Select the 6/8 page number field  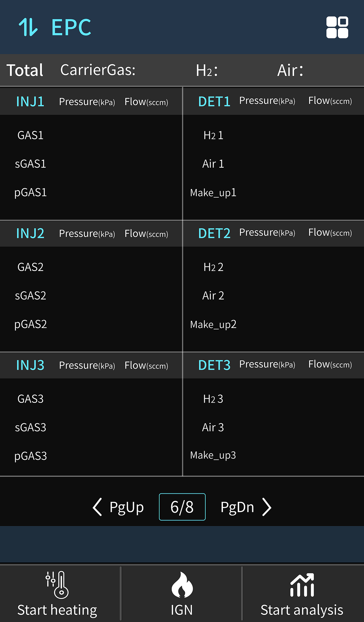coord(182,507)
